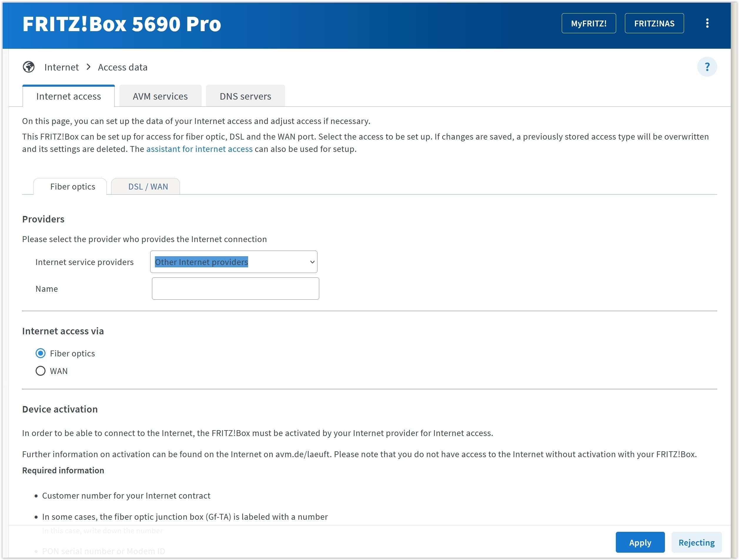Image resolution: width=739 pixels, height=560 pixels.
Task: Select the WAN radio button
Action: [41, 371]
